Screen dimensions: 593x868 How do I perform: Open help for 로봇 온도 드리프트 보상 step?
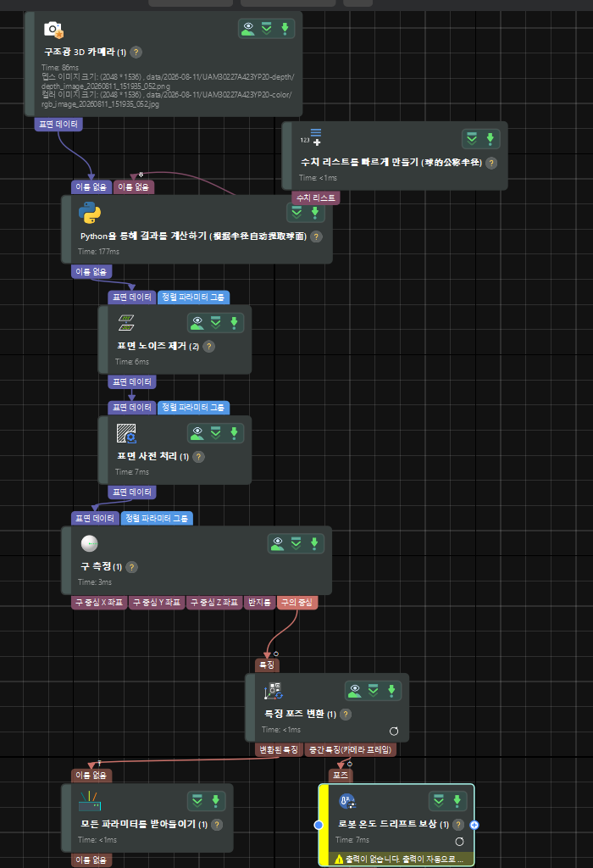pyautogui.click(x=458, y=824)
